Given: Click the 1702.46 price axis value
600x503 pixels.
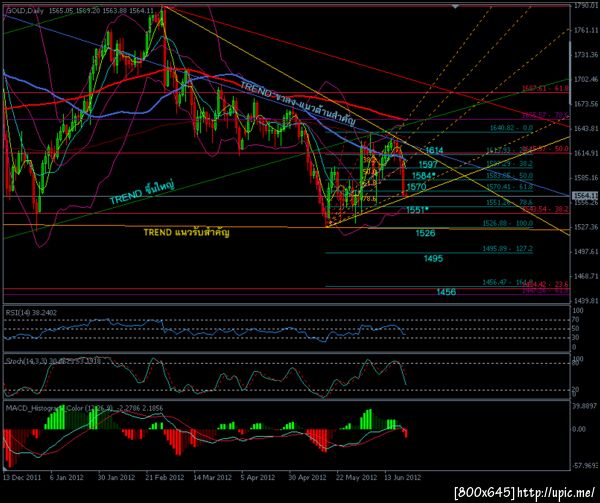Looking at the screenshot, I should (585, 79).
